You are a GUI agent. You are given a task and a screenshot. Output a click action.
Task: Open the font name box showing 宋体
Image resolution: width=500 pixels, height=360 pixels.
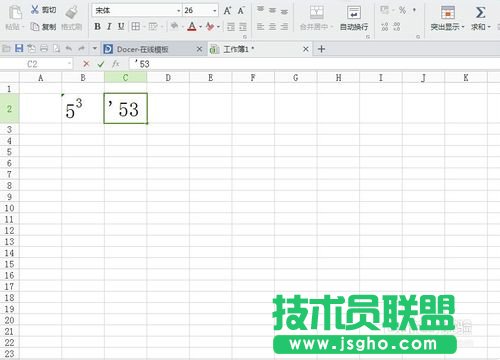[137, 11]
